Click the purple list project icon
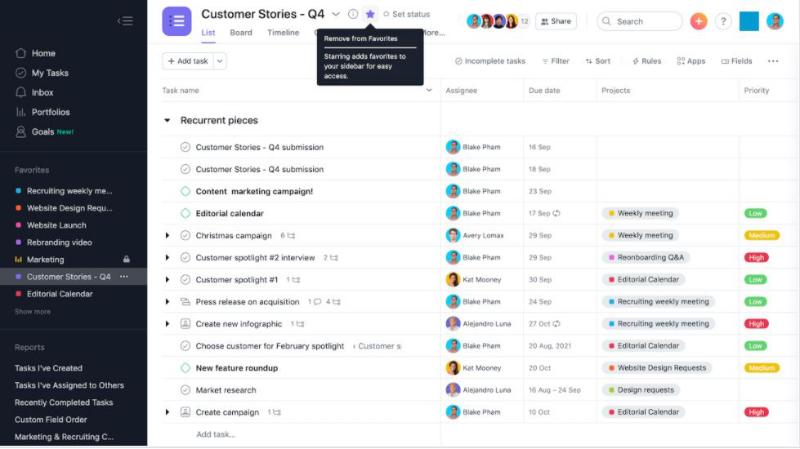The width and height of the screenshot is (800, 449). [x=177, y=21]
